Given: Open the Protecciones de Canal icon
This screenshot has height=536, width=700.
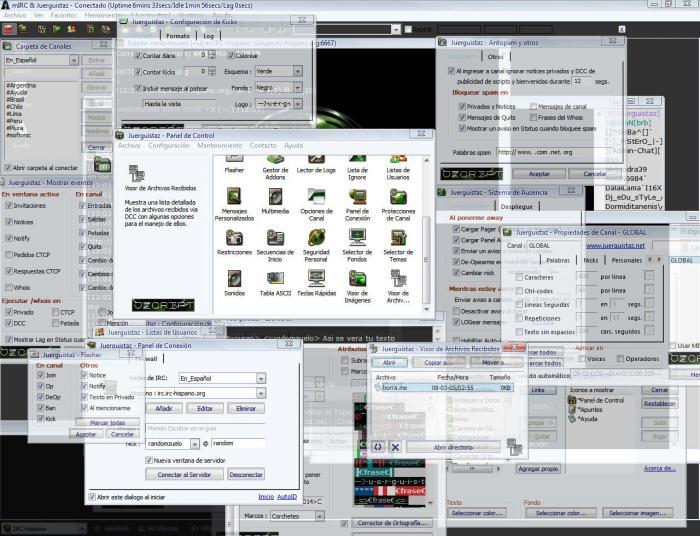Looking at the screenshot, I should point(398,204).
